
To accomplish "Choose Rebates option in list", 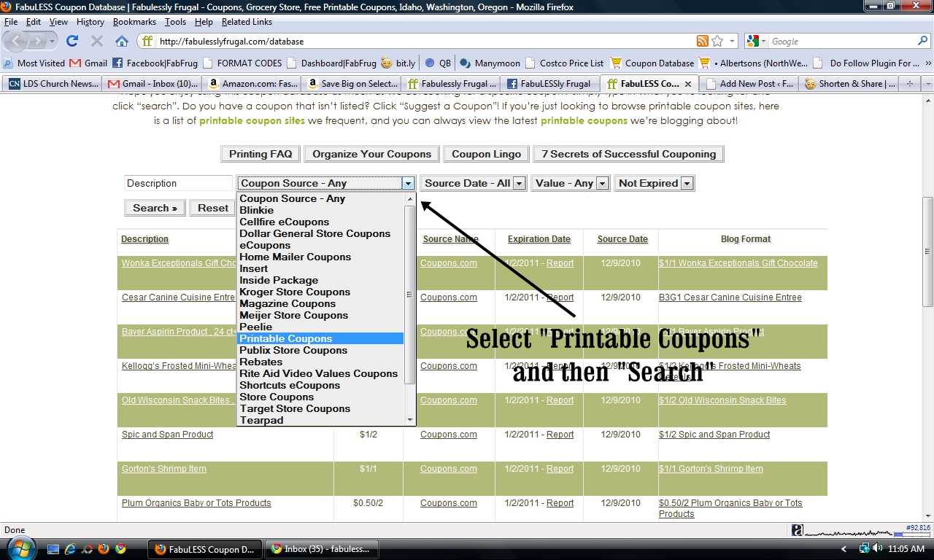I will click(x=320, y=362).
